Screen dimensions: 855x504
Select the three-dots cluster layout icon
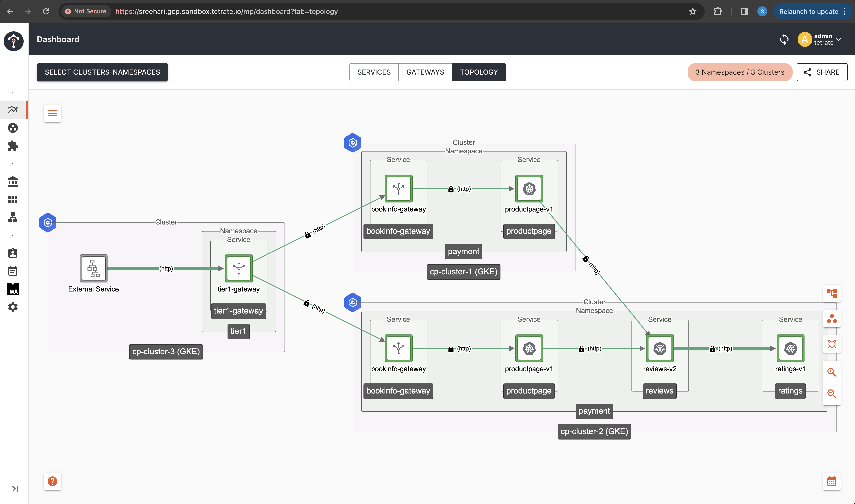832,319
